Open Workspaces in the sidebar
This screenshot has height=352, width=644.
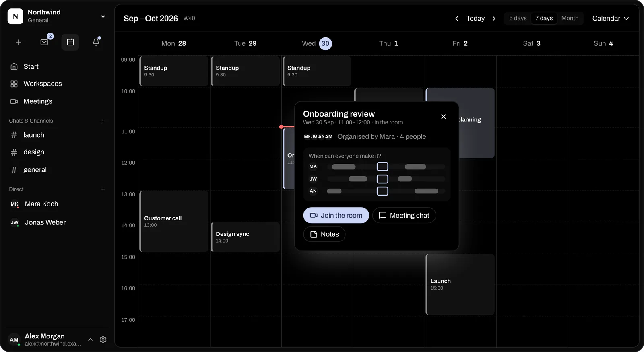coord(57,84)
